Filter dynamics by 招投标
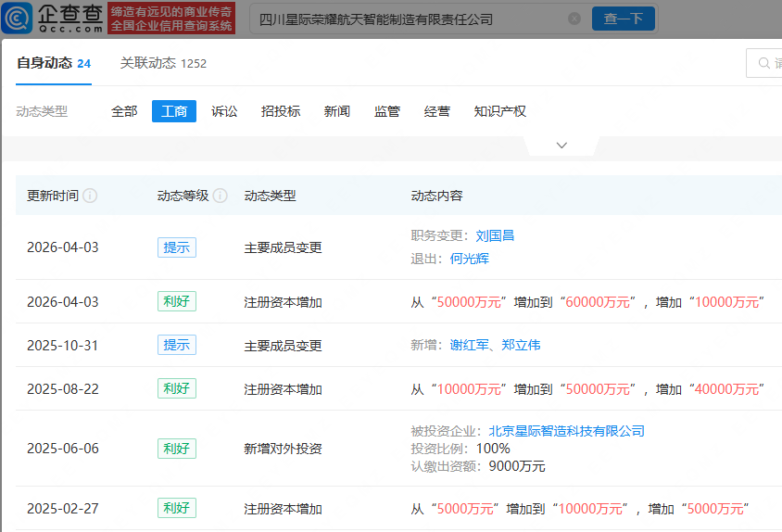The image size is (782, 532). (x=281, y=111)
